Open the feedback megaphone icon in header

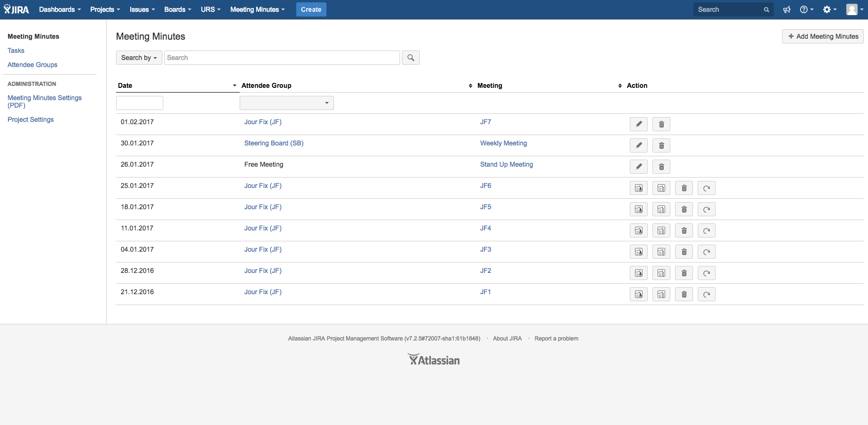click(787, 9)
